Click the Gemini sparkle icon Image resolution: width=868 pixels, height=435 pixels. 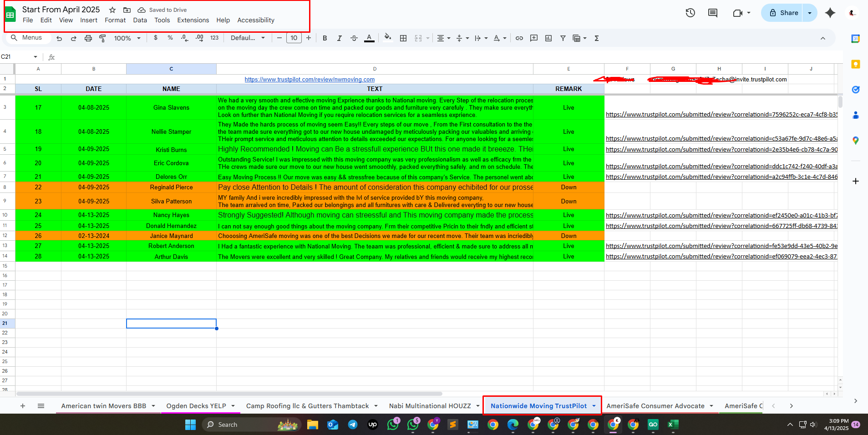pyautogui.click(x=830, y=13)
